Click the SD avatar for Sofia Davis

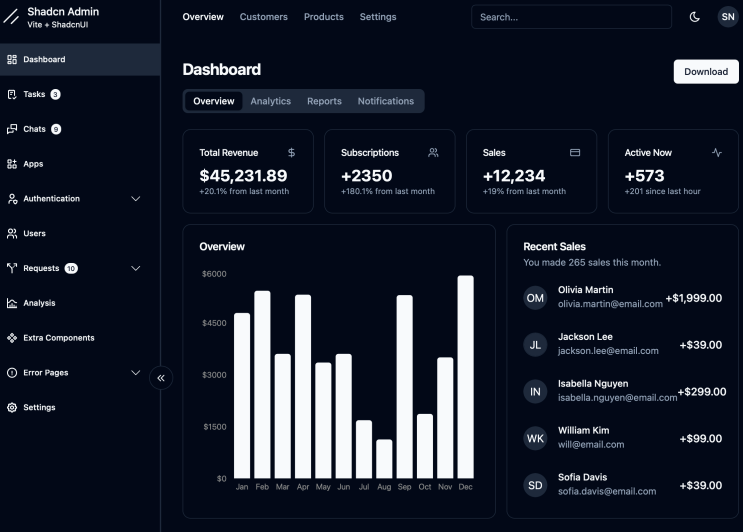coord(535,486)
